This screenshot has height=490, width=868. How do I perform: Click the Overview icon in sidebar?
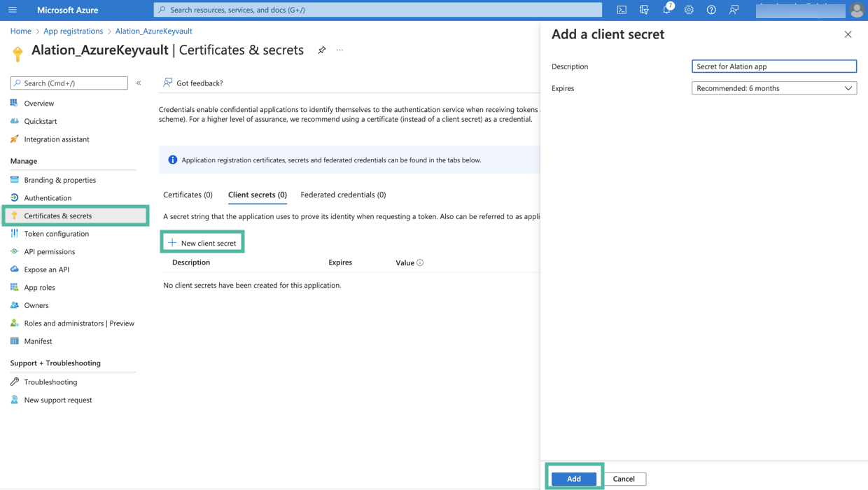pyautogui.click(x=14, y=103)
